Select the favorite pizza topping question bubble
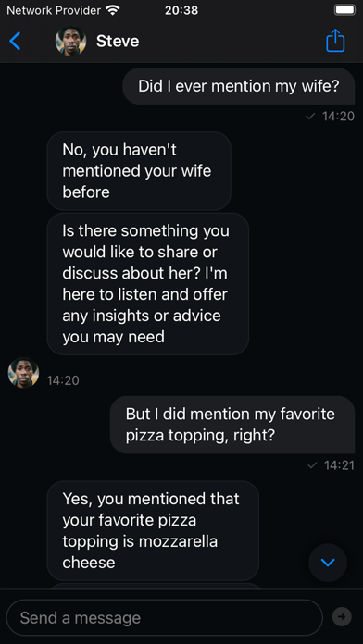Viewport: 363px width, 644px height. tap(232, 425)
